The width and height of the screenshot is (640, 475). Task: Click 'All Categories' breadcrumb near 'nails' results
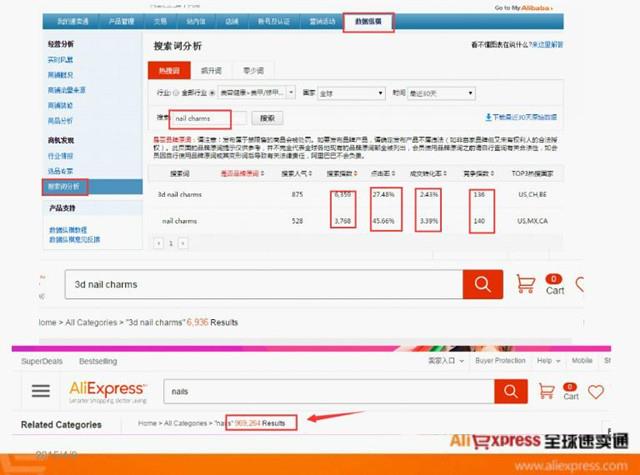tap(185, 423)
